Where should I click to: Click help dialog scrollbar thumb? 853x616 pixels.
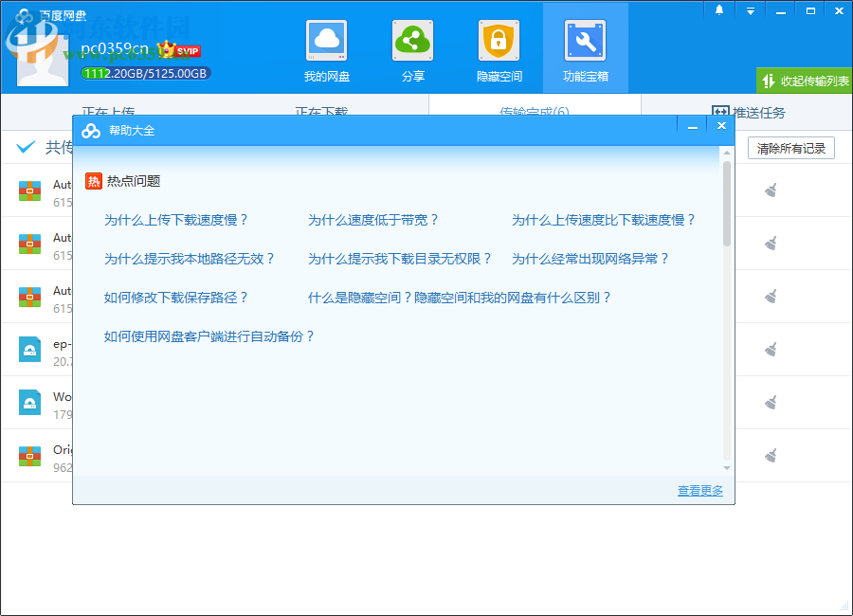click(727, 204)
